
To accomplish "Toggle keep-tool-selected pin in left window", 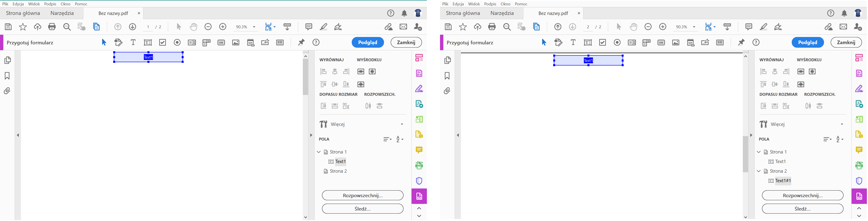I will pyautogui.click(x=301, y=43).
